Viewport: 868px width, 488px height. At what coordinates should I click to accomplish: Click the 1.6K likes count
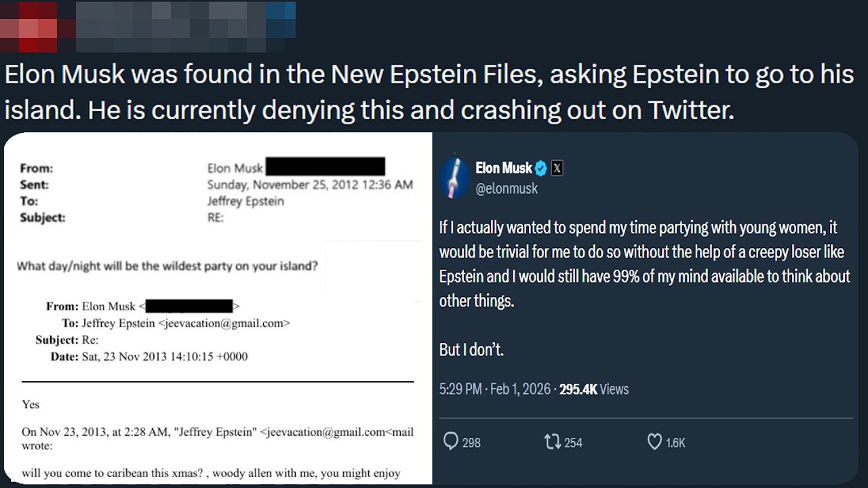[x=675, y=443]
